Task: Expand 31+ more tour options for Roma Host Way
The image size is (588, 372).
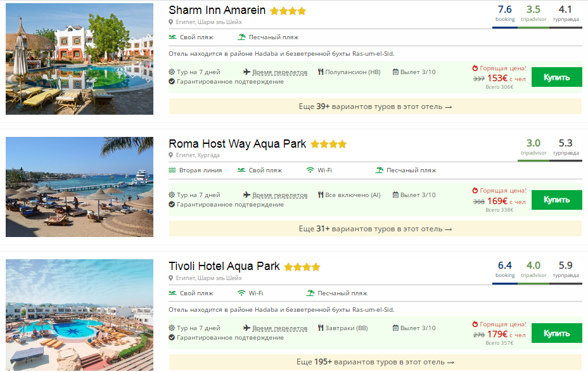Action: 375,229
